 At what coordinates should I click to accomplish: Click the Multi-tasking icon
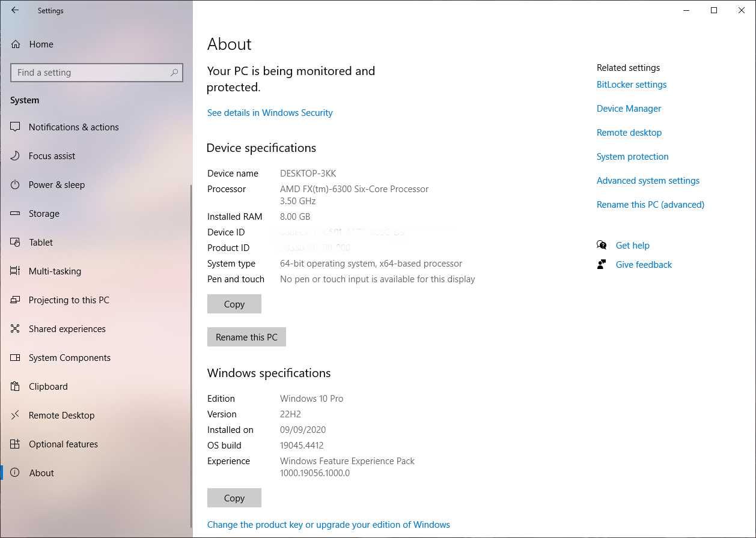[x=16, y=271]
